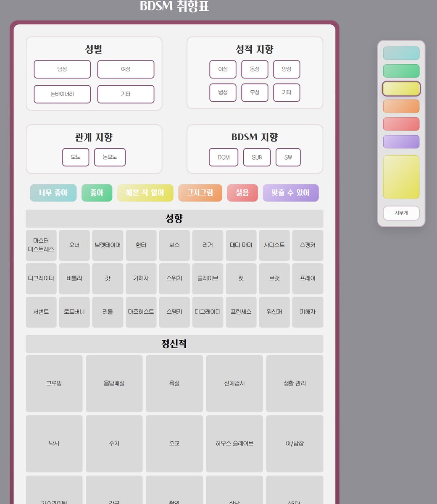Mark the 슬레이브 cell in 성향
The width and height of the screenshot is (437, 504).
tap(208, 279)
